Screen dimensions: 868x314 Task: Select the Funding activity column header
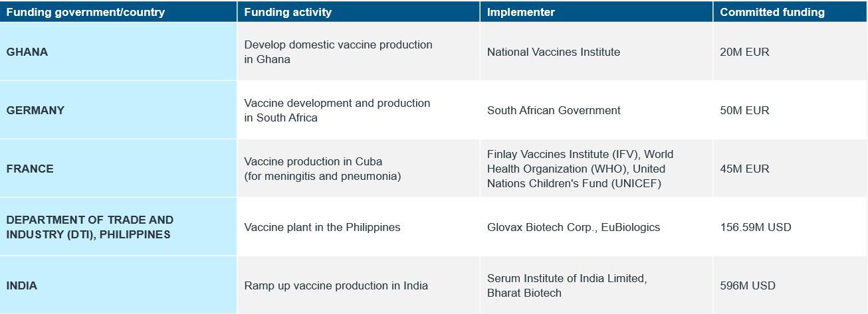(x=359, y=12)
